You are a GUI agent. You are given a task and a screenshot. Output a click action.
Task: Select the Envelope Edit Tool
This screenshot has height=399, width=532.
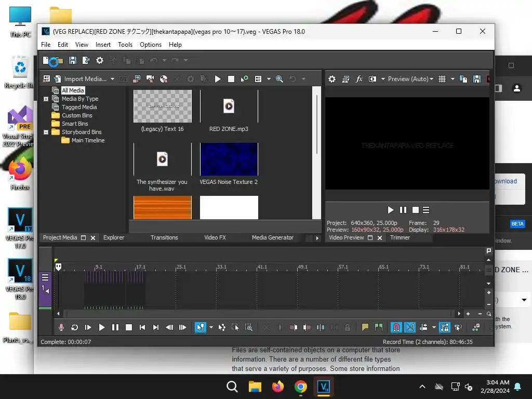point(221,327)
